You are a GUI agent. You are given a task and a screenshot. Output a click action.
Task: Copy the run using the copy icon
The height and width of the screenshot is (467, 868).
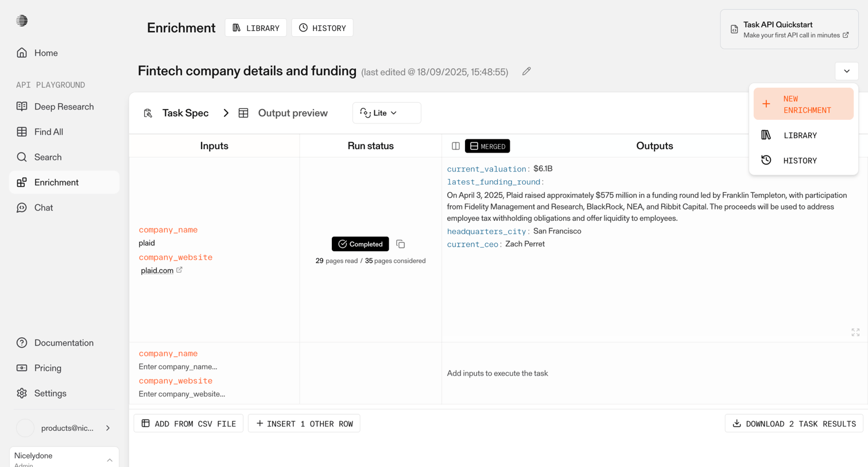(x=401, y=244)
